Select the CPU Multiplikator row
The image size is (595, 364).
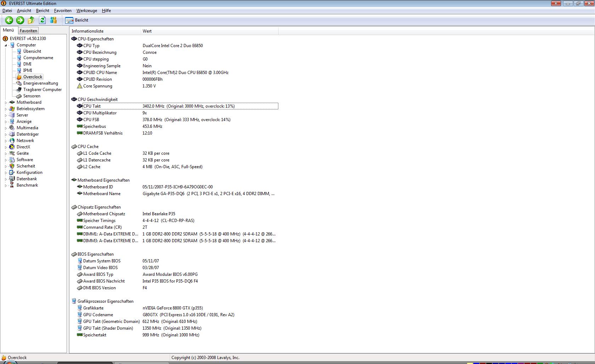[177, 113]
